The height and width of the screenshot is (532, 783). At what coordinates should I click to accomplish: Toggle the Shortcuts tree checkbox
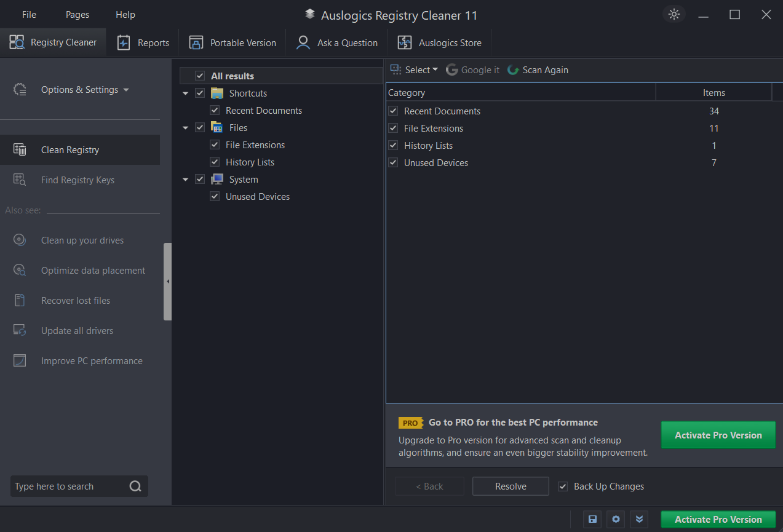(x=200, y=93)
